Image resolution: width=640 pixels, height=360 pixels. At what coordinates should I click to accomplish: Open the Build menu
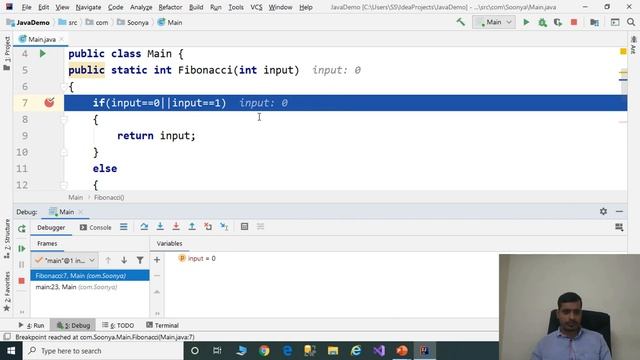pos(196,7)
